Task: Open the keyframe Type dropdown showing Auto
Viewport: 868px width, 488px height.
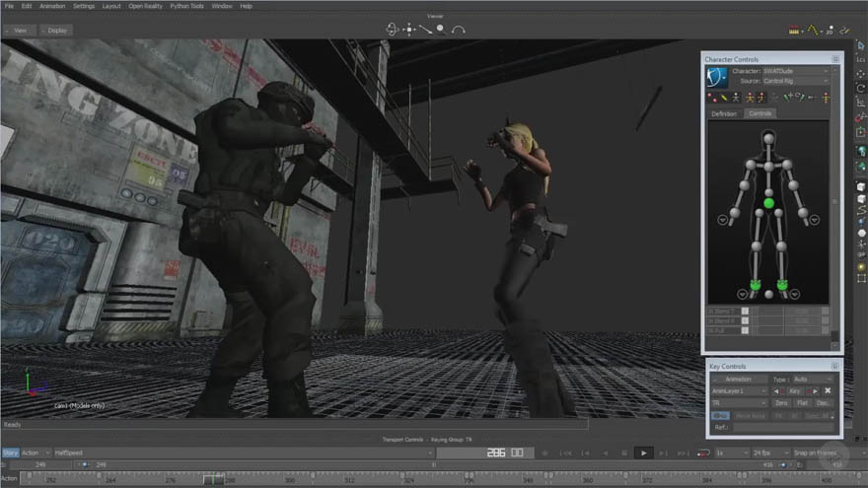Action: [812, 379]
